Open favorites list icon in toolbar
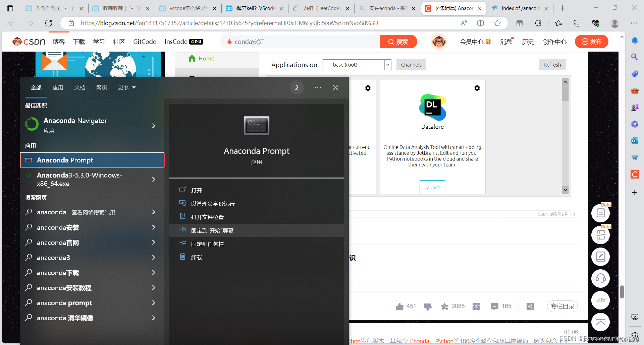Screen dimensions: 644x345 [x=558, y=23]
